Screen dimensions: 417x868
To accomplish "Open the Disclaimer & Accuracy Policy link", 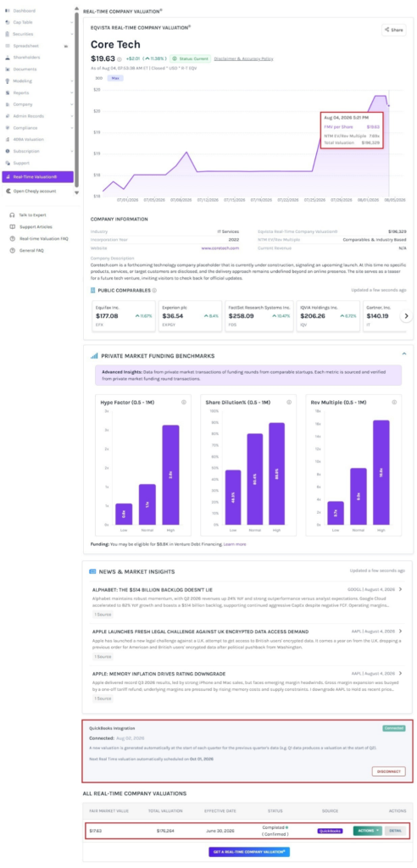I will tap(243, 58).
